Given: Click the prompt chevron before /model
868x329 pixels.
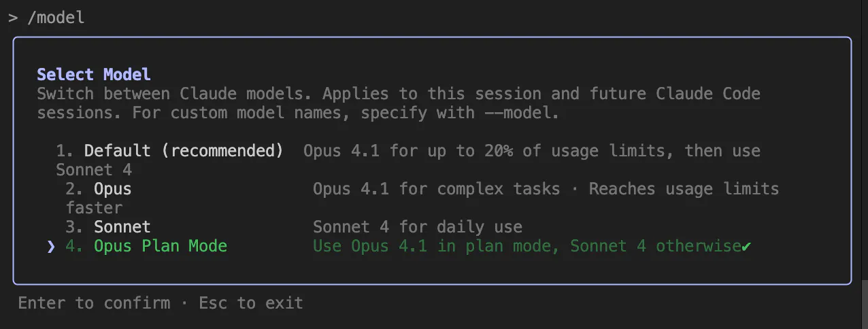Looking at the screenshot, I should click(12, 18).
